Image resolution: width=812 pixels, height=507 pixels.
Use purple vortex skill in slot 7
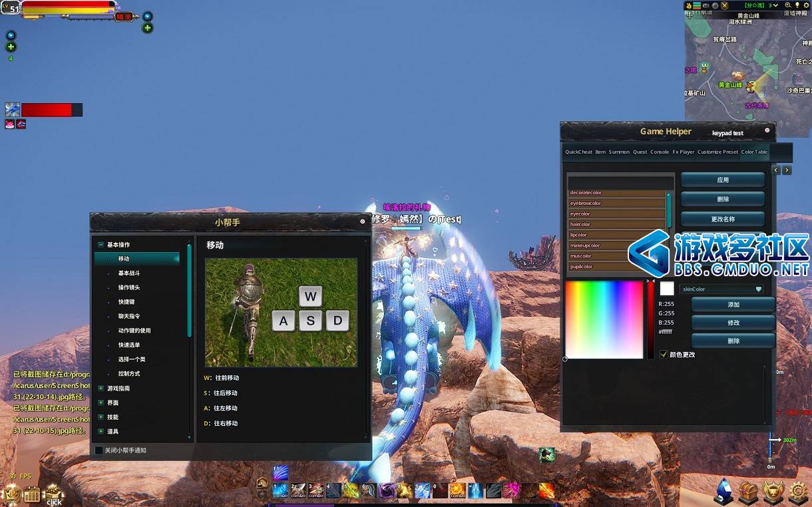point(387,490)
